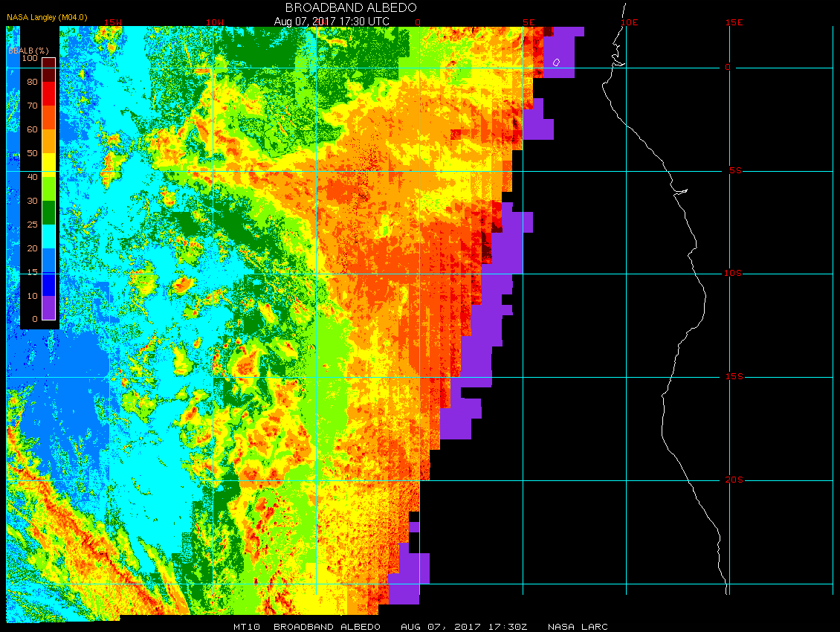Pick the dark green legend swatch between 30 and 25
This screenshot has width=840, height=632.
point(49,212)
